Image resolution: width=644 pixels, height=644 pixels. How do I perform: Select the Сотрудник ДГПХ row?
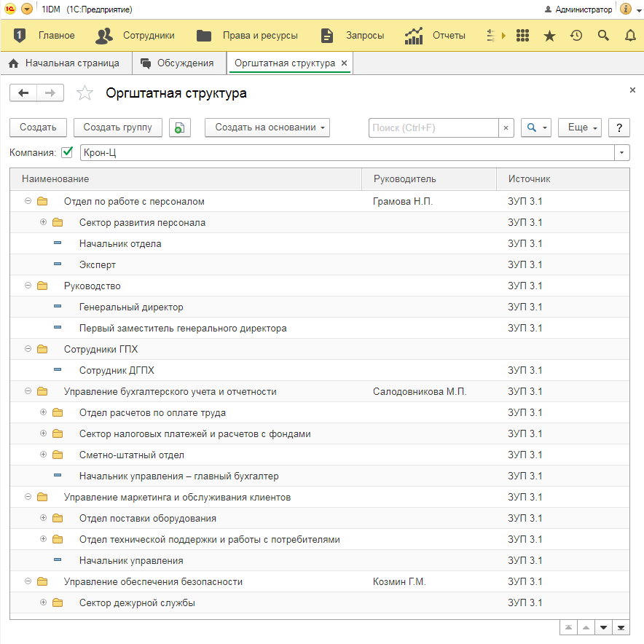coord(320,371)
